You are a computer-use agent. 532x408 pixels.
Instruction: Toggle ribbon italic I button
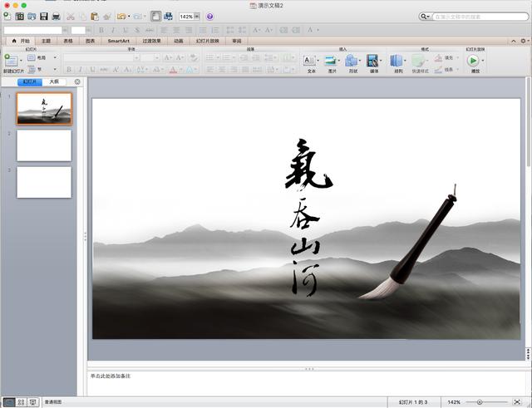(x=81, y=70)
